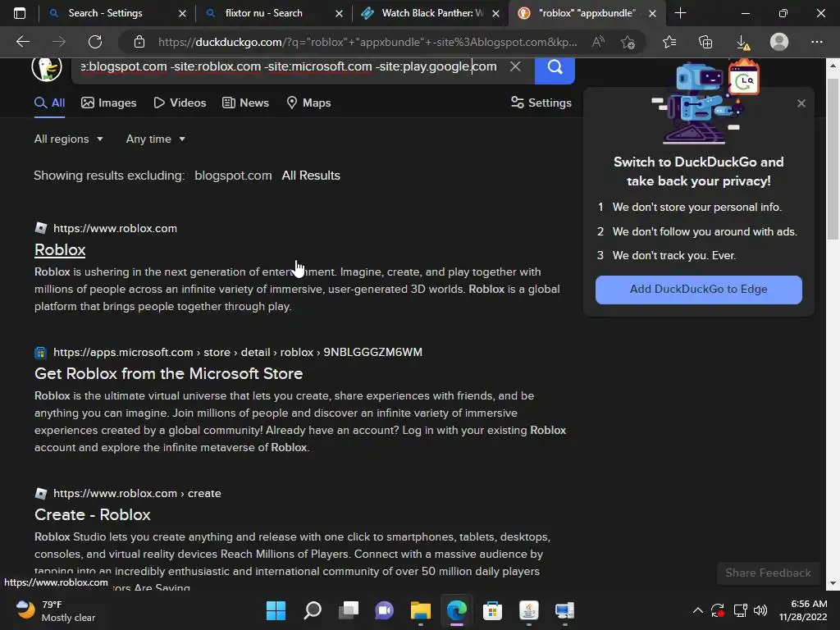Open 'Get Roblox from the Microsoft Store' result

169,373
